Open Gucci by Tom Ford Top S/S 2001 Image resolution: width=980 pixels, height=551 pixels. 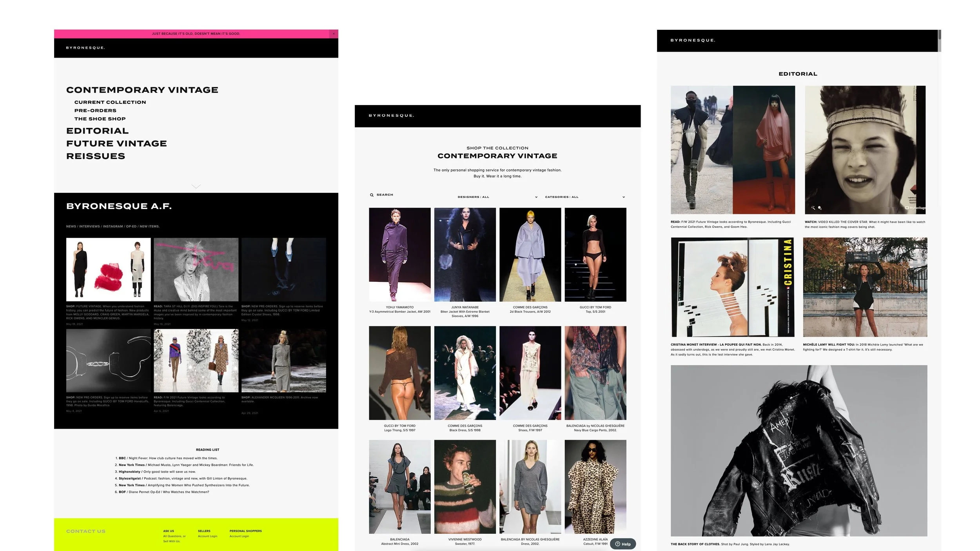click(x=595, y=255)
